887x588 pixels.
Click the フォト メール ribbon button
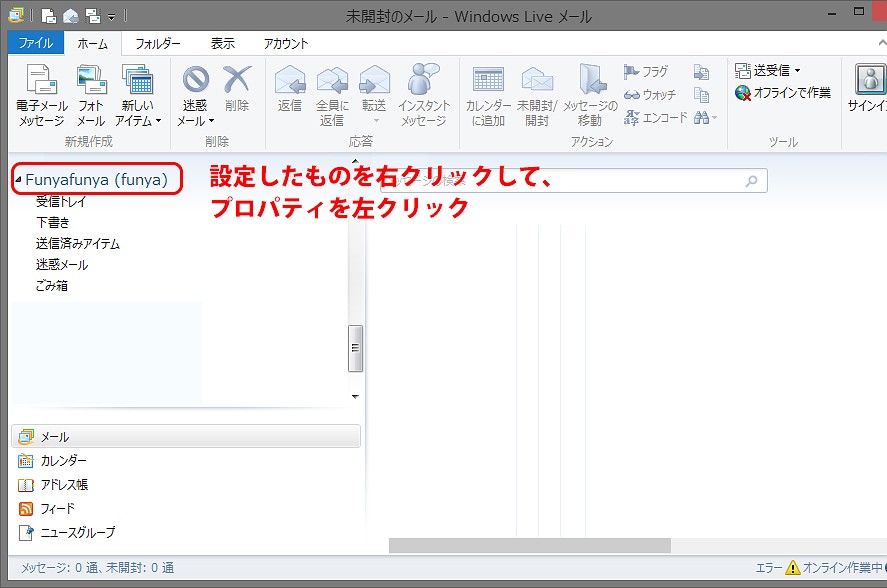(x=91, y=95)
